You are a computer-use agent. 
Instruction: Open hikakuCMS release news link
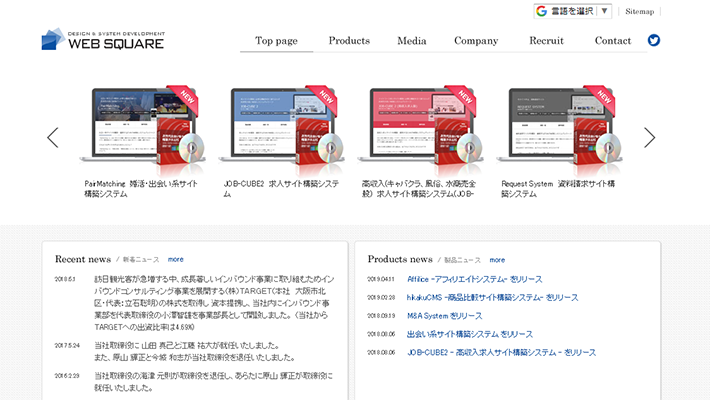(492, 298)
